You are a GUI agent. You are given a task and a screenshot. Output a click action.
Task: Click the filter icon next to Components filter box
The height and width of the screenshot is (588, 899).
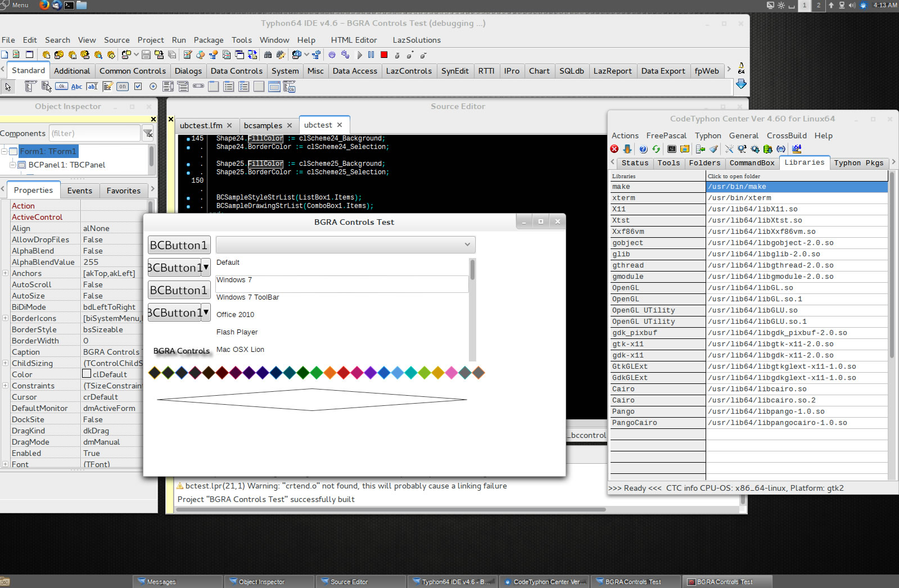tap(148, 133)
